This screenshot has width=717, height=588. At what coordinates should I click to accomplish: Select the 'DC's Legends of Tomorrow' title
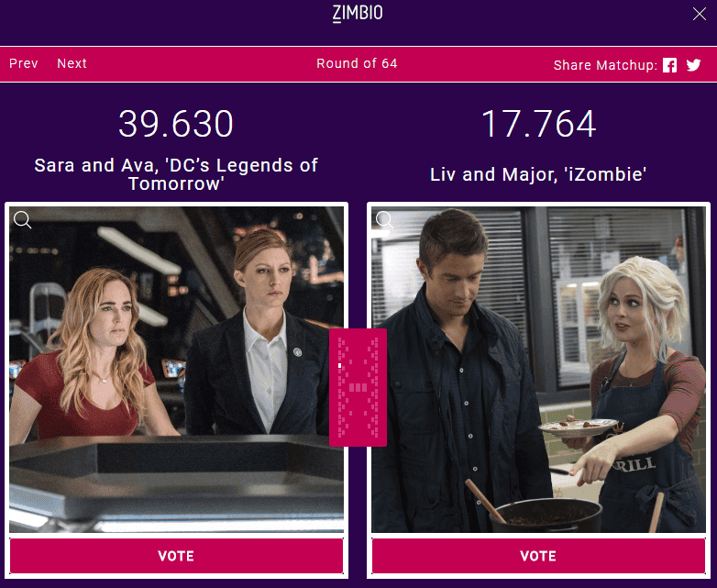tap(176, 174)
